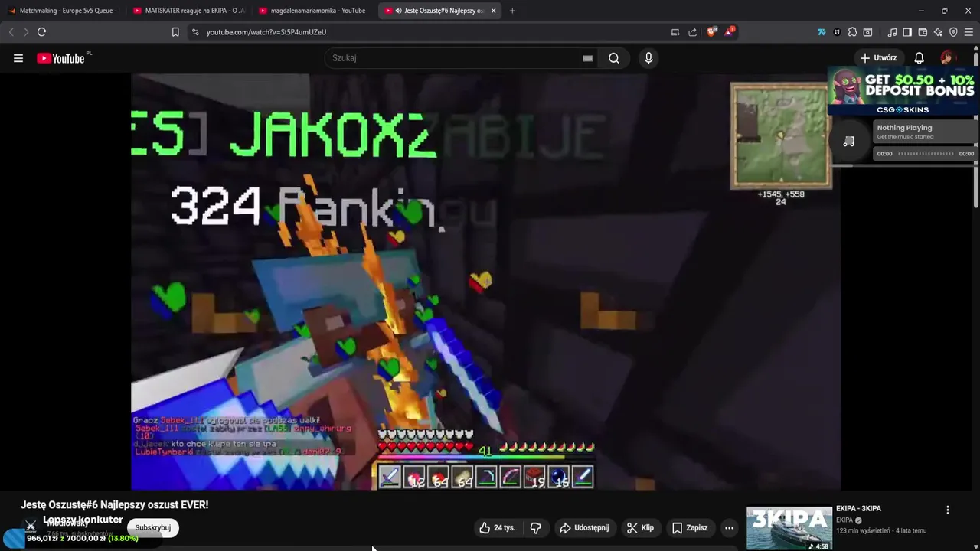Click the 966,01 zł donation goal overlay

coord(83,538)
